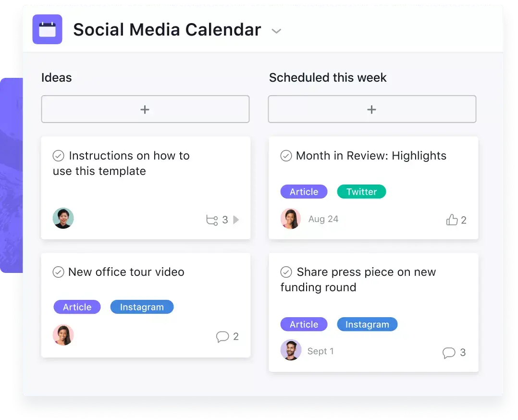Click the Aug 24 due date
This screenshot has height=420, width=518.
323,219
